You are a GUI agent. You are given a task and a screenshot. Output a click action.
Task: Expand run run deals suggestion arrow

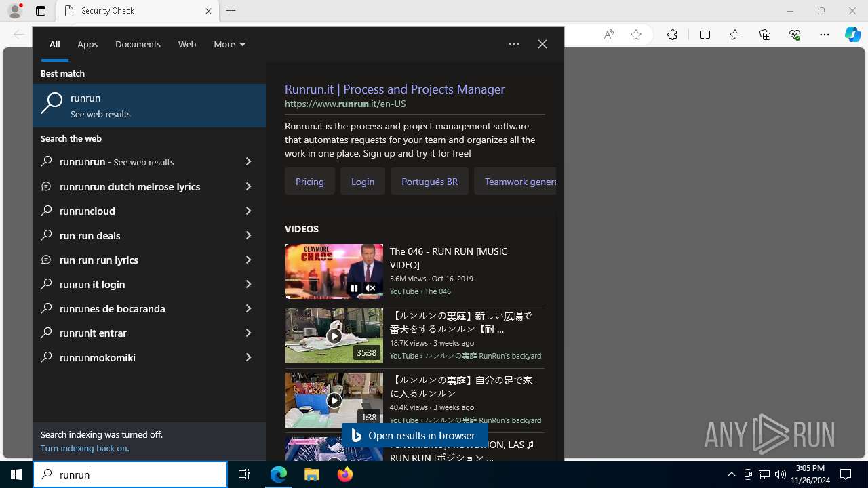tap(248, 235)
